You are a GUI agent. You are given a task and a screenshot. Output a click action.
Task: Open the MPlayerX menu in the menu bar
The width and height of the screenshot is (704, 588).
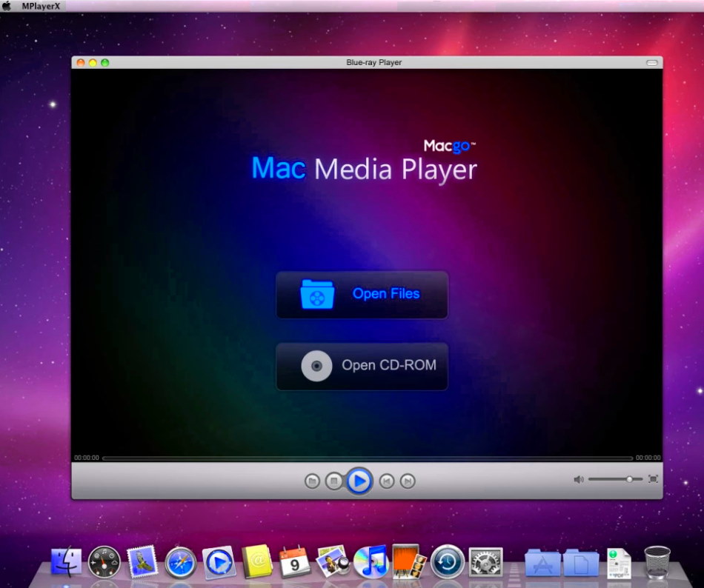point(41,6)
